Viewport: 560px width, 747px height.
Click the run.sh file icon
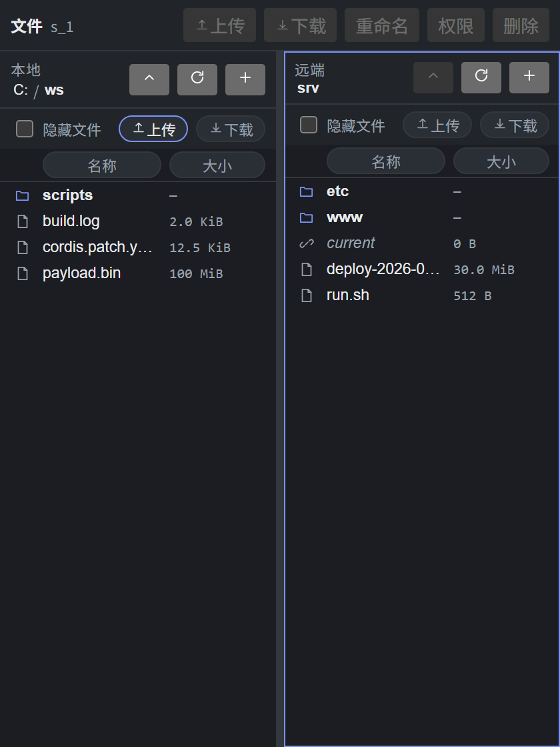307,295
